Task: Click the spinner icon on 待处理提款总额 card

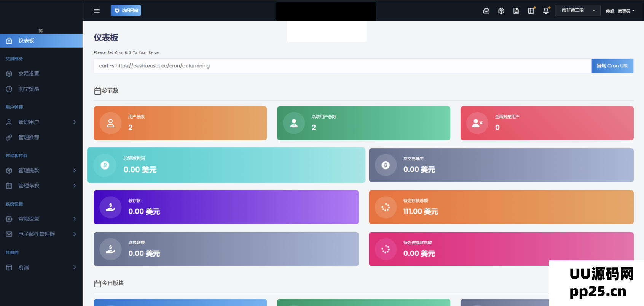Action: 386,249
